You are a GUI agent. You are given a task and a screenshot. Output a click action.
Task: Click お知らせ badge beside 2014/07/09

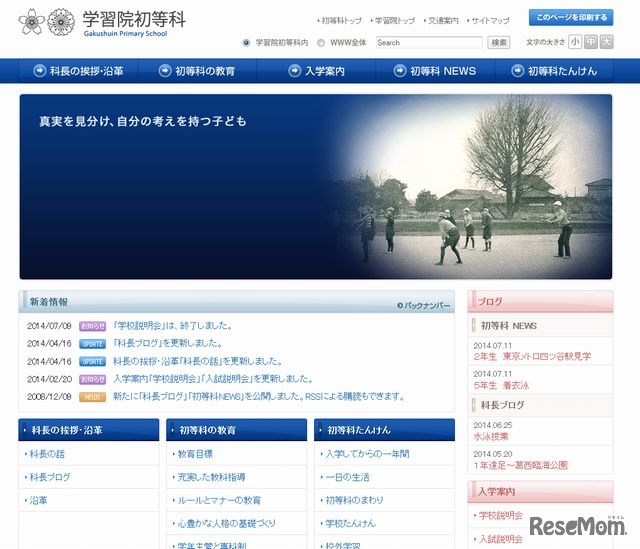(x=93, y=326)
